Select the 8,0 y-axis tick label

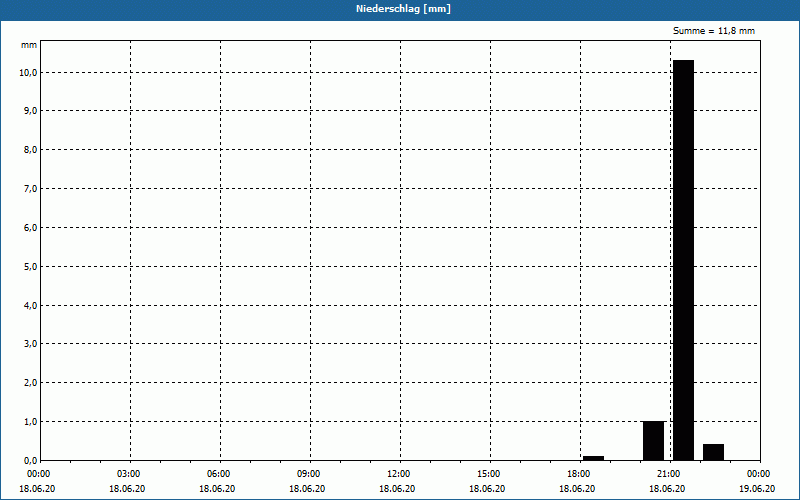(x=29, y=150)
